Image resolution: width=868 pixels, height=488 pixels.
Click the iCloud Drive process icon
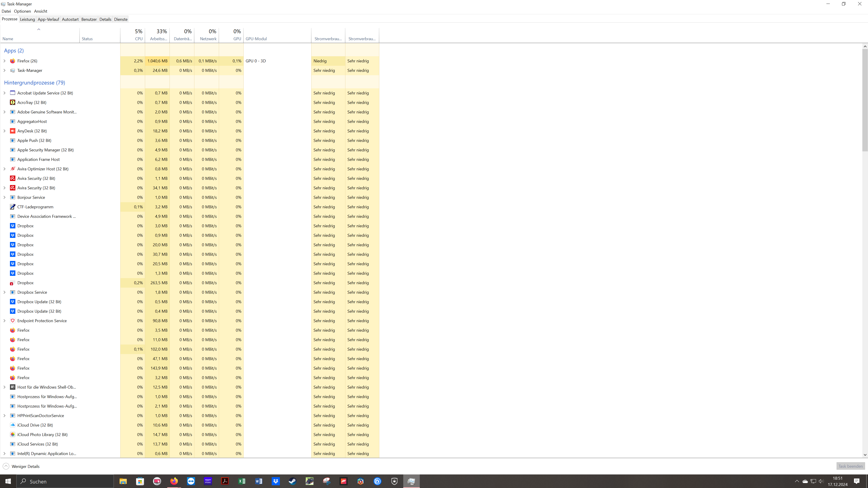coord(12,425)
